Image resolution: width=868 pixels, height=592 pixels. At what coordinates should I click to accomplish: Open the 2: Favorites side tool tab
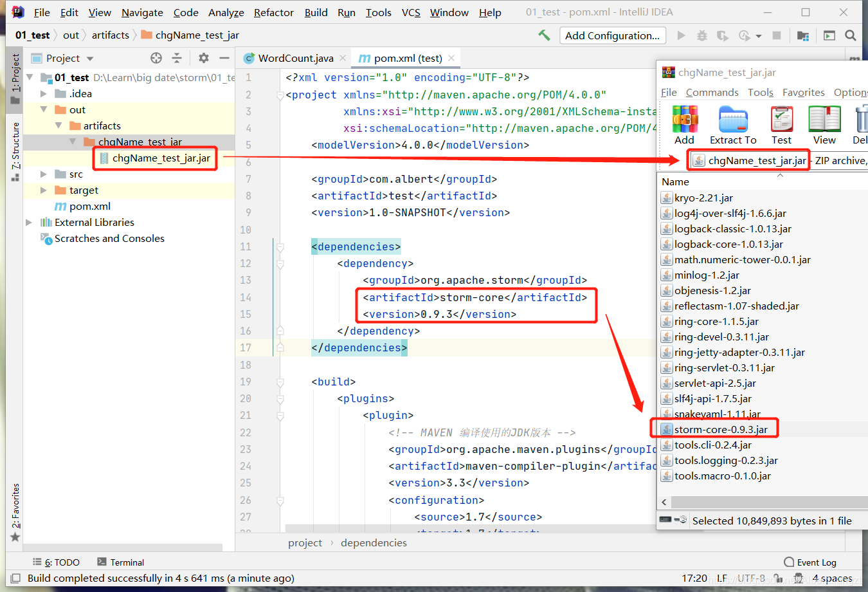tap(15, 512)
